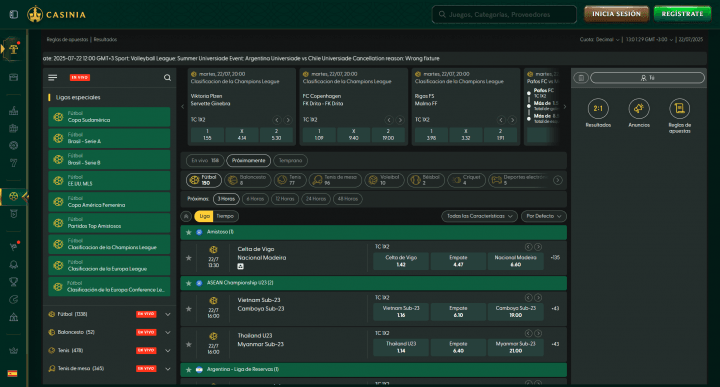Select the 3 Horas time filter
Image resolution: width=720 pixels, height=387 pixels.
point(226,199)
